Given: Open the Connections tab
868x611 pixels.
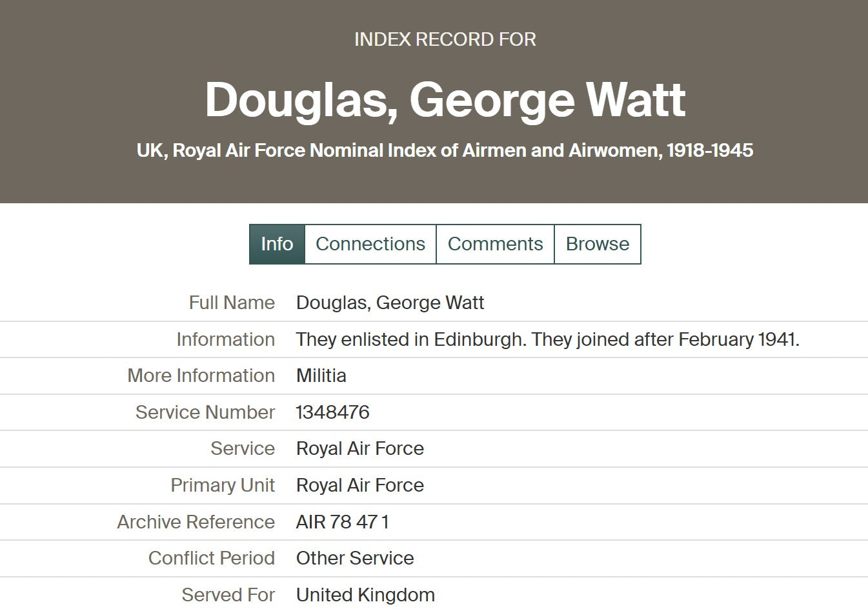Looking at the screenshot, I should click(x=370, y=244).
